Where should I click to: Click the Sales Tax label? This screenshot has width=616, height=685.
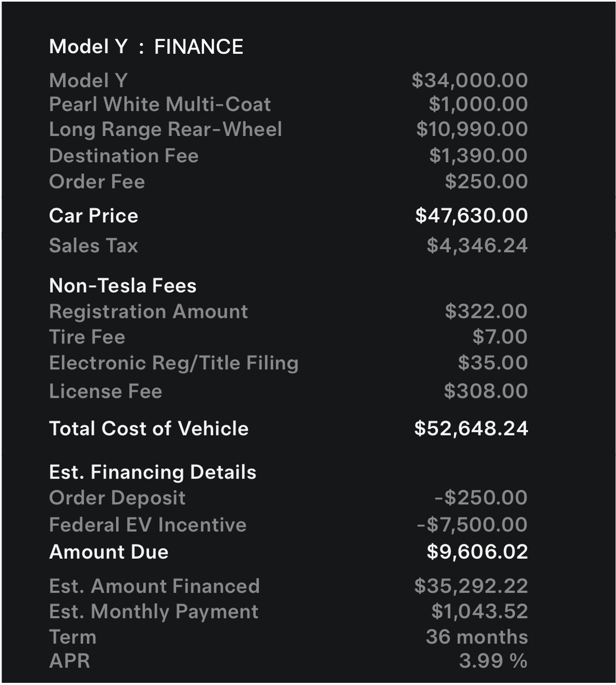tap(93, 246)
